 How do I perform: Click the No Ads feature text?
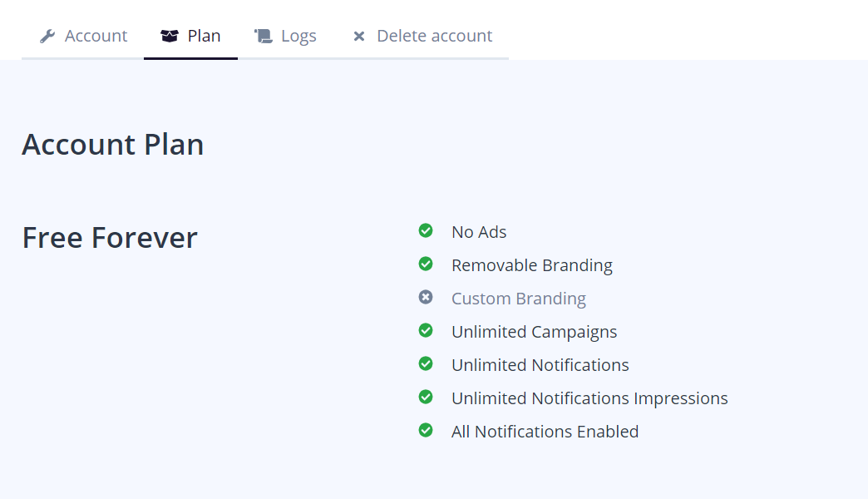point(479,232)
